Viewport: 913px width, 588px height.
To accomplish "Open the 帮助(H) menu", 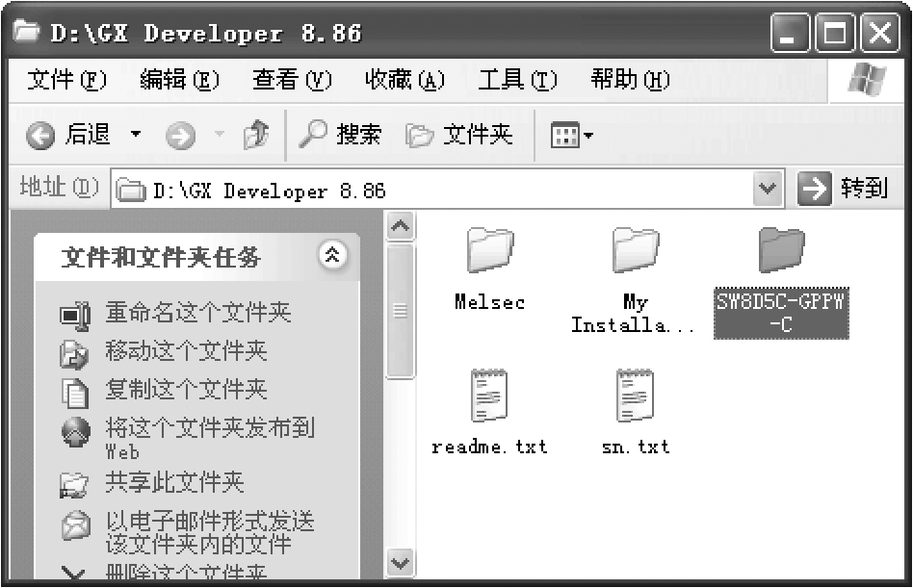I will pos(630,80).
